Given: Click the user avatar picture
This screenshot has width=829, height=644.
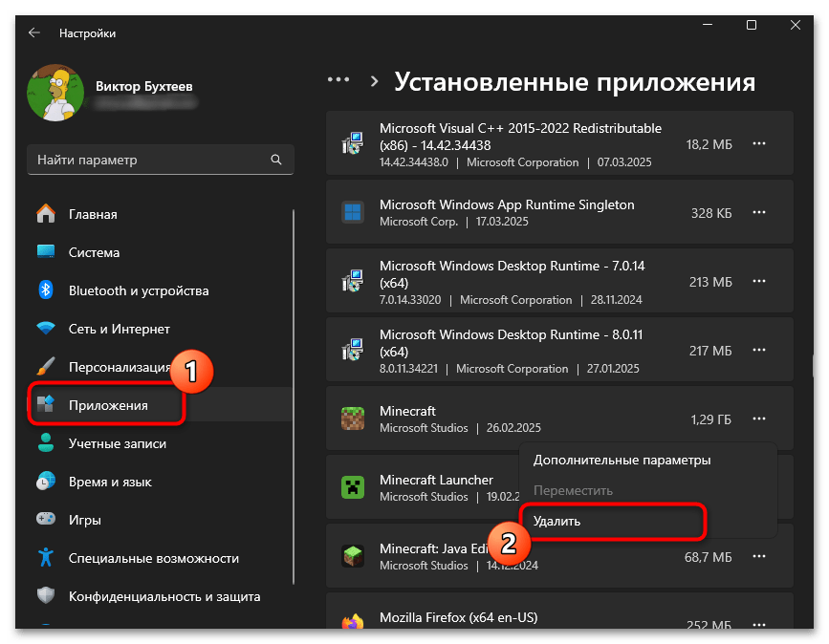Looking at the screenshot, I should coord(55,93).
